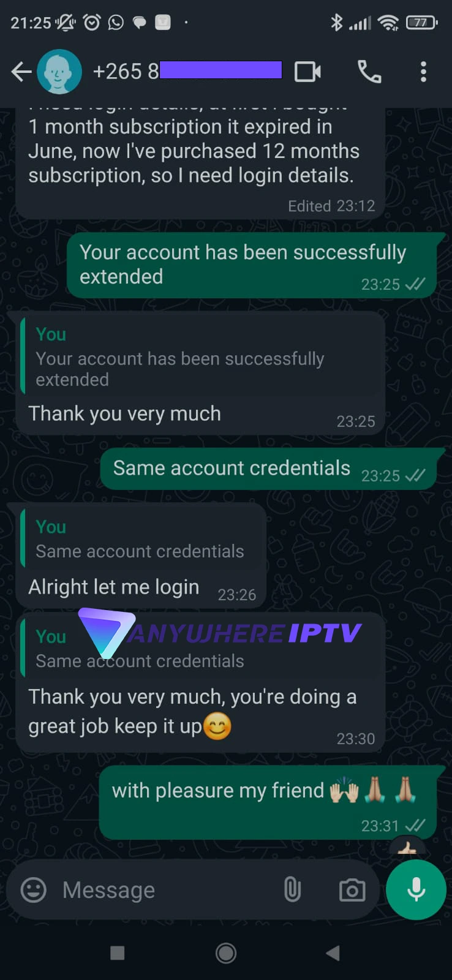Tap the Android home navigation button
The width and height of the screenshot is (452, 980).
pos(226,952)
